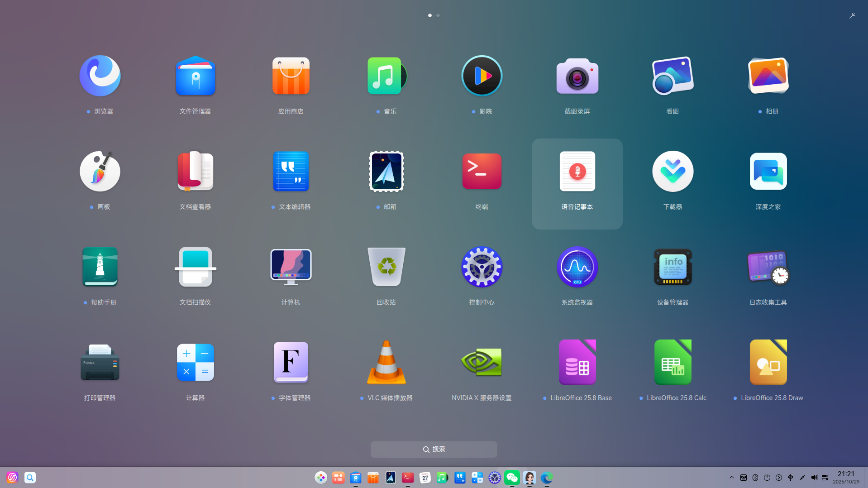
Task: Exit fullscreen launcher with the collapse icon
Action: (852, 16)
